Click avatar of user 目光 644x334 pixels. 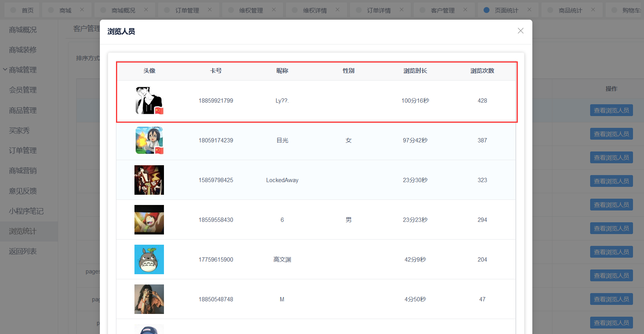coord(149,140)
